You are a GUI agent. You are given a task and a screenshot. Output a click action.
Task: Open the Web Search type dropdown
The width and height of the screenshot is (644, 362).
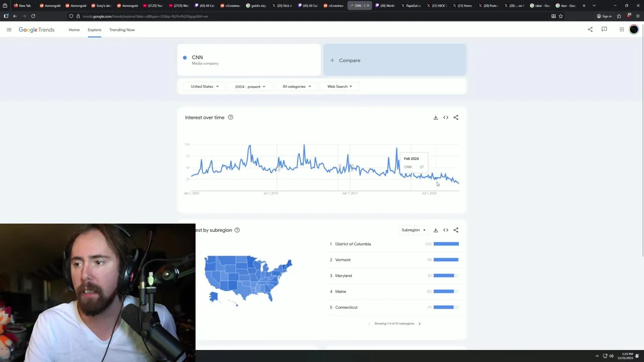(340, 86)
